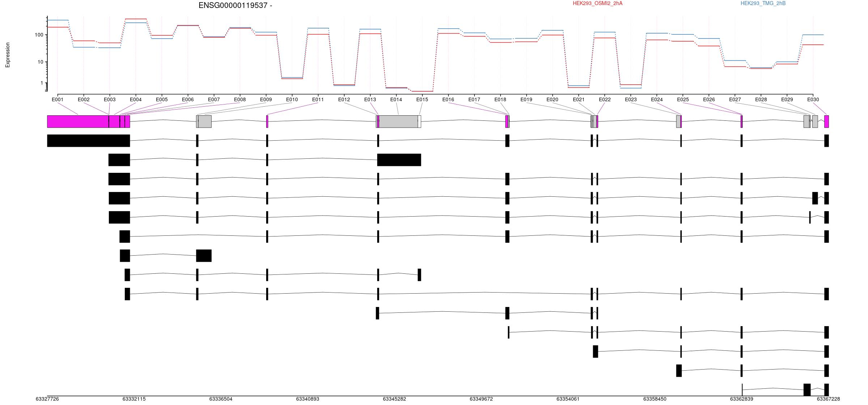This screenshot has width=868, height=405.
Task: Click exon label E030
Action: 813,99
